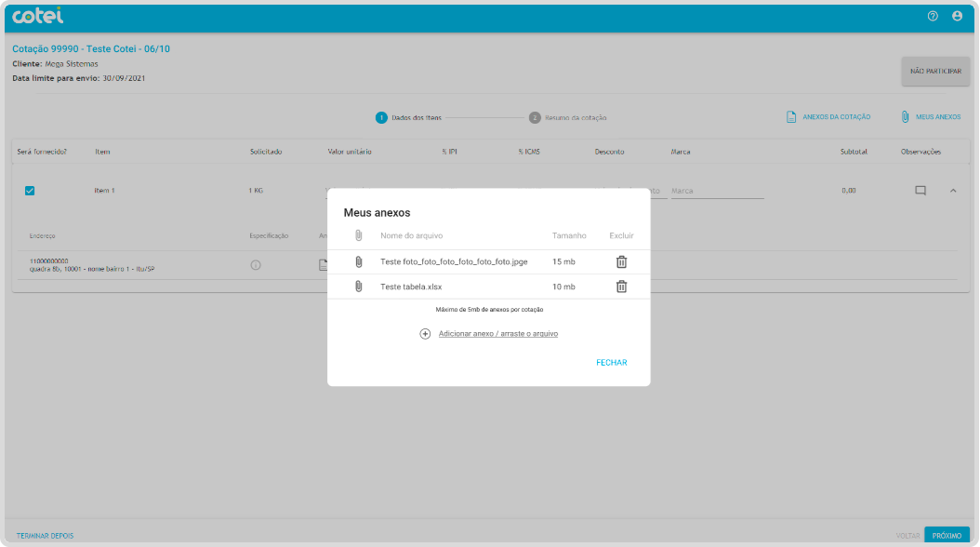Open Anexos da Cotação
The width and height of the screenshot is (980, 547).
pos(828,117)
